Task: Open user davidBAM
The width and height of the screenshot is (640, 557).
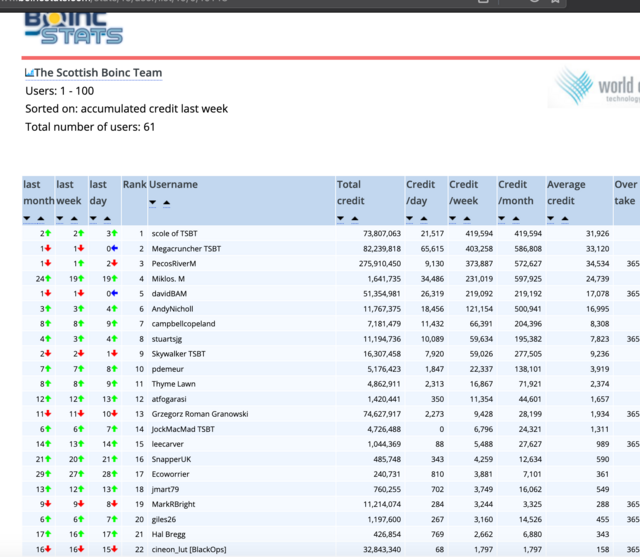Action: coord(169,294)
